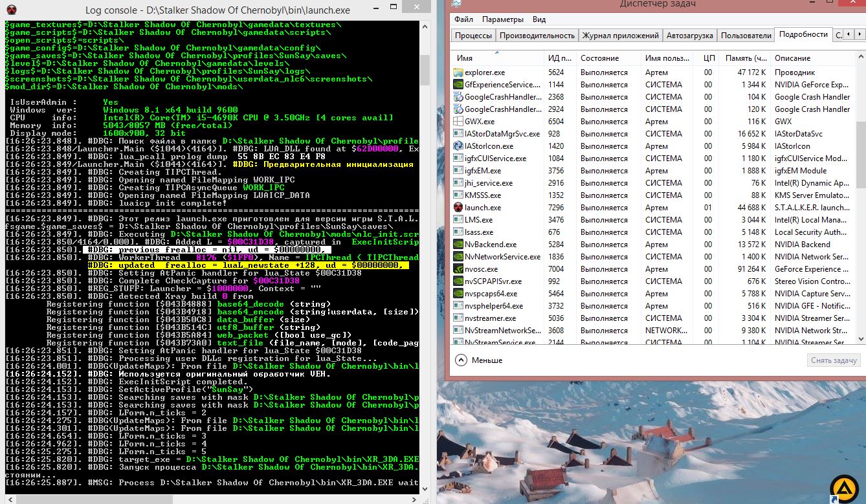Switch to the Автозагрузка tab
The height and width of the screenshot is (504, 866).
tap(690, 36)
